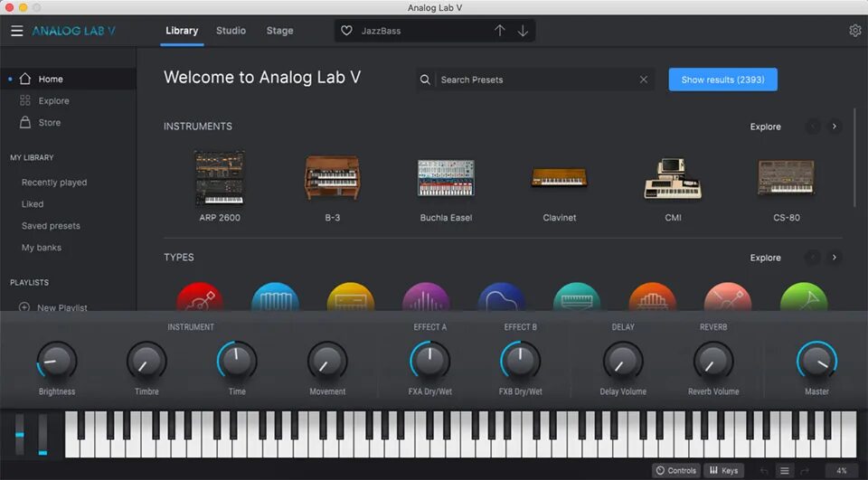The image size is (868, 480).
Task: Open the hamburger main menu
Action: pos(17,31)
